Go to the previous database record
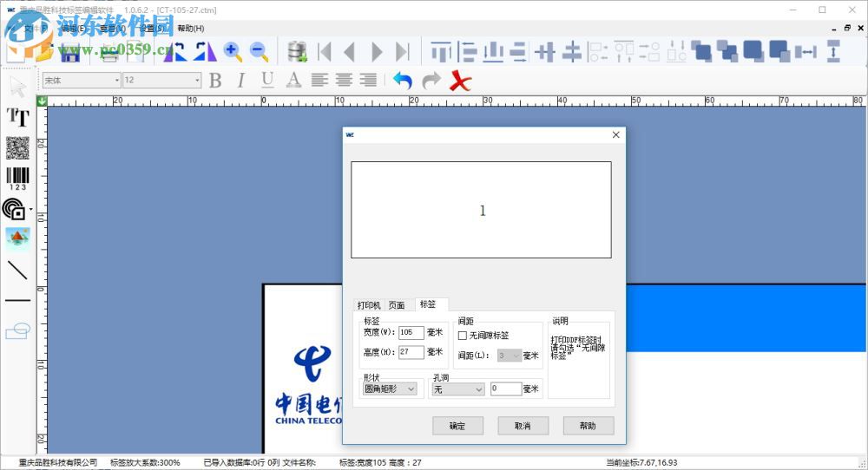The image size is (868, 470). [349, 52]
